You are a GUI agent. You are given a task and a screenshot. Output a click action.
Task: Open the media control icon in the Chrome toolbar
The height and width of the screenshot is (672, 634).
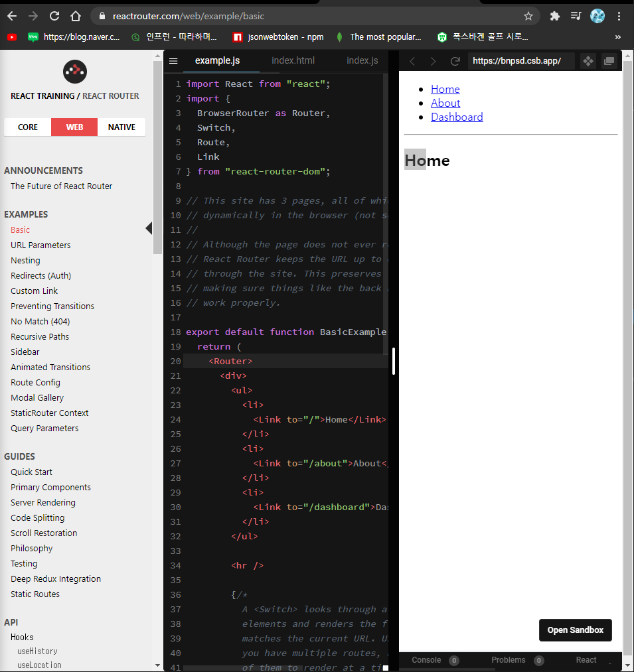tap(576, 17)
